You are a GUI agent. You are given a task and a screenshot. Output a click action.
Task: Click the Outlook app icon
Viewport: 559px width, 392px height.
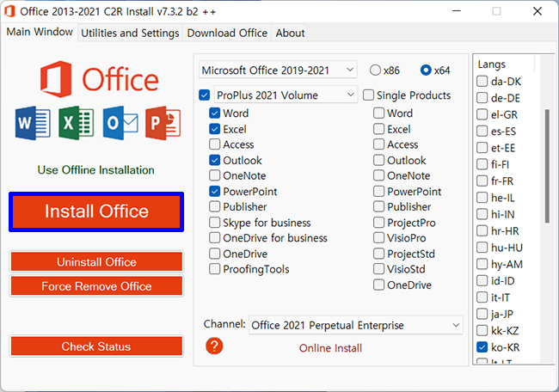click(120, 123)
